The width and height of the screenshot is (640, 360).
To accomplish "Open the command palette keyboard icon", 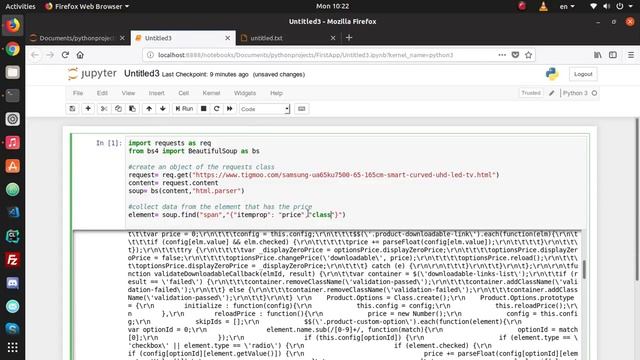I will tap(302, 109).
